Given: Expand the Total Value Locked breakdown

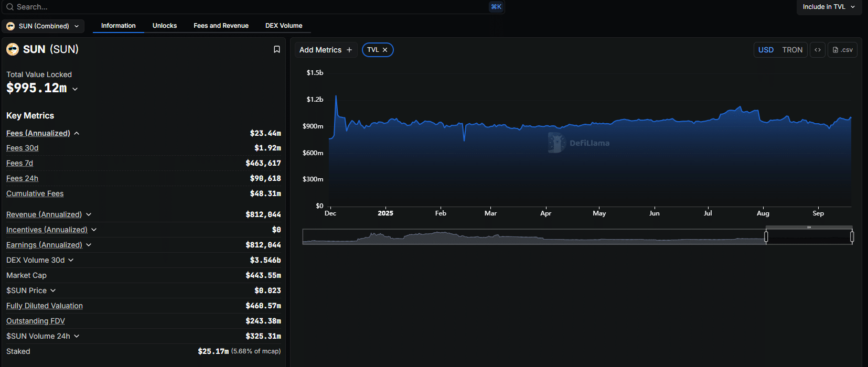Looking at the screenshot, I should pos(75,89).
